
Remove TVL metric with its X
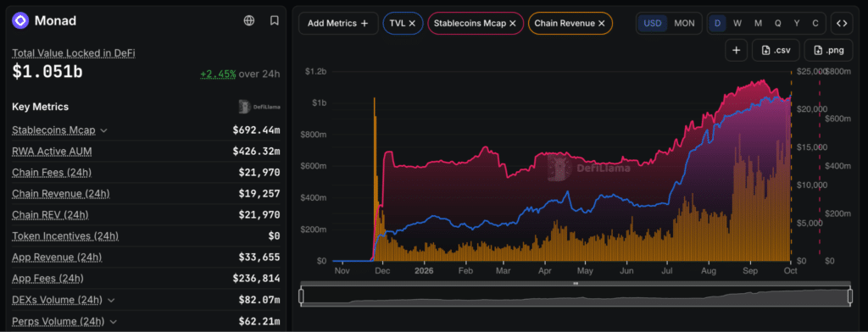click(413, 23)
